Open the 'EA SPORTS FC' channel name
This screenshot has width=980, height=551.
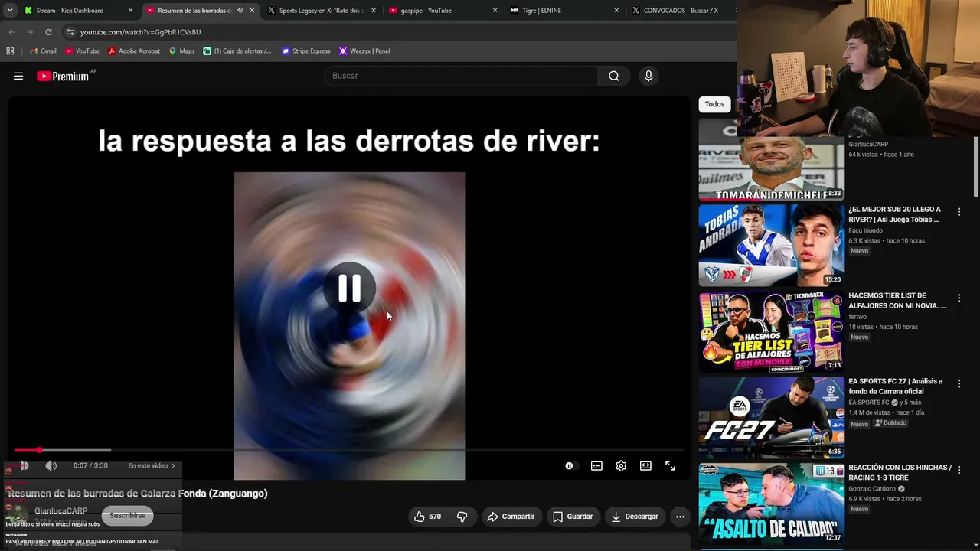(869, 403)
